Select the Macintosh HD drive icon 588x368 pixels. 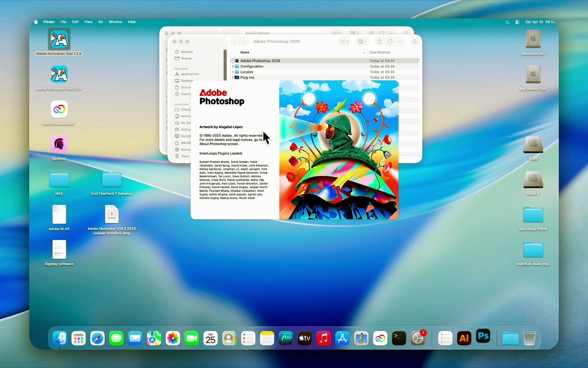pyautogui.click(x=533, y=39)
